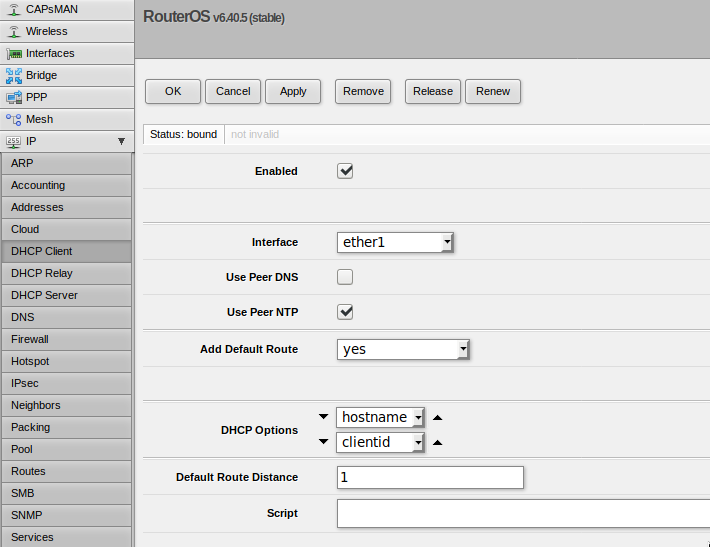Open the CAPsMAN menu

click(67, 10)
